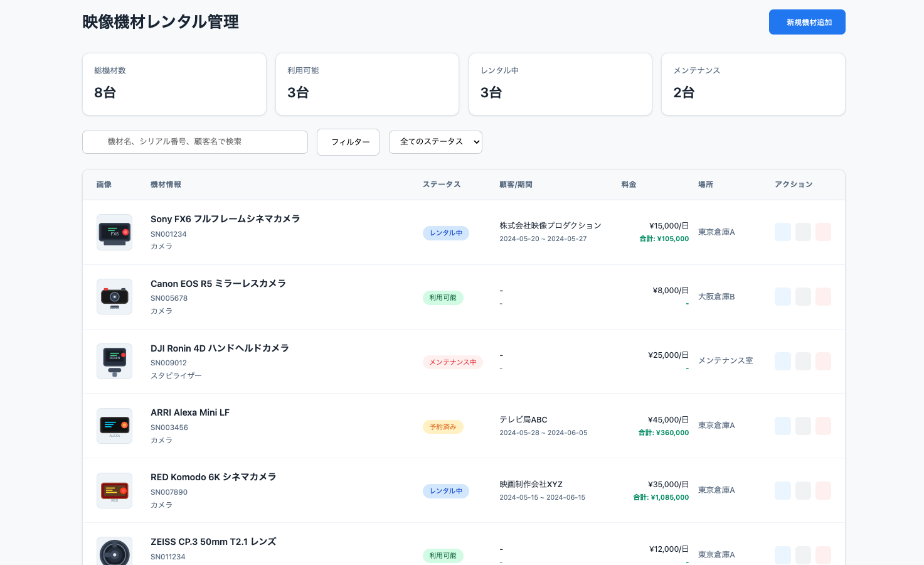This screenshot has width=924, height=565.
Task: Click the blue action button for ARRI Alexa Mini LF
Action: [x=783, y=426]
